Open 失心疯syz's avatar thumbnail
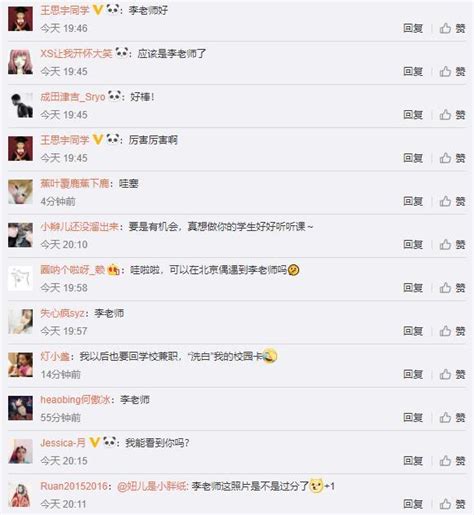The width and height of the screenshot is (474, 515). [x=20, y=322]
